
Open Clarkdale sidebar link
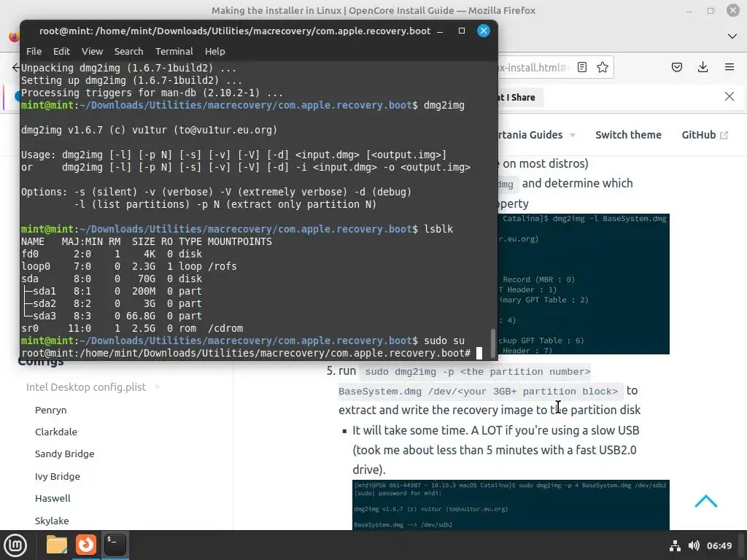tap(55, 432)
